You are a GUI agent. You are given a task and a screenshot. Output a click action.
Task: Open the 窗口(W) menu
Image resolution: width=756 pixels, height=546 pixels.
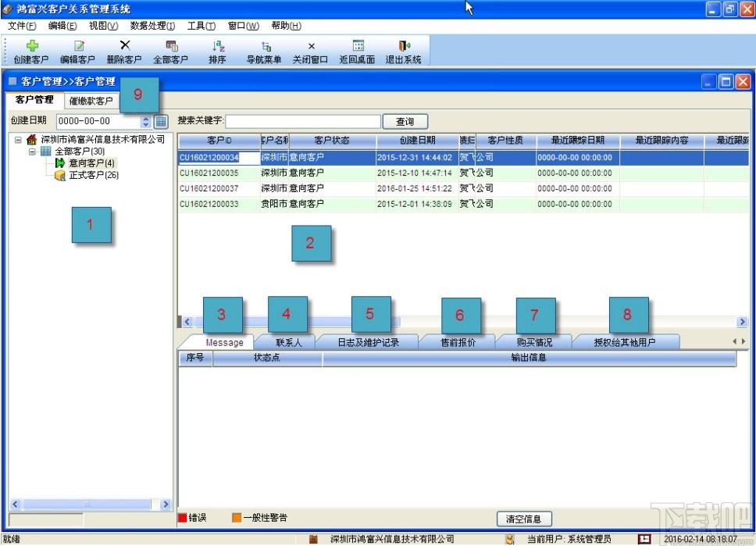tap(244, 26)
